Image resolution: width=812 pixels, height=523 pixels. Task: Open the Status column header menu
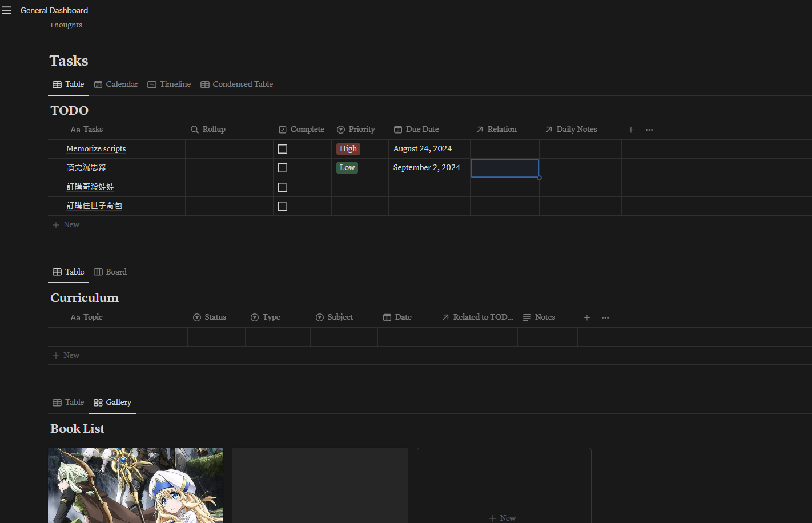pos(210,317)
